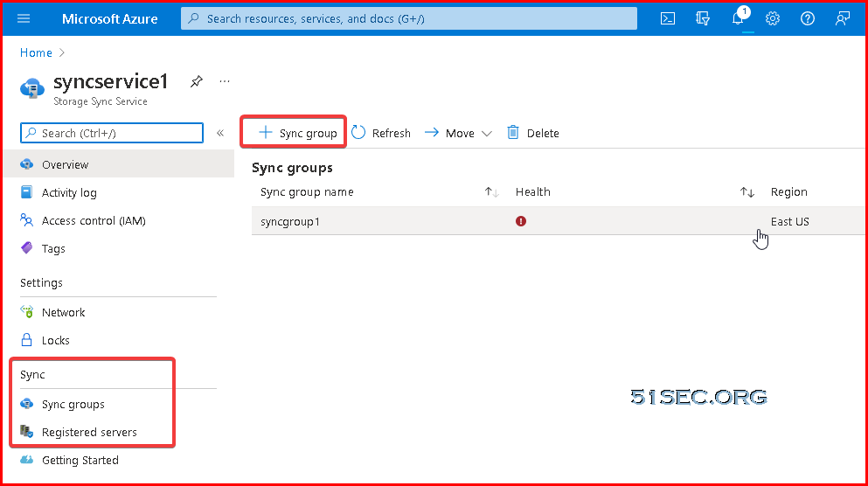
Task: Open the Overview menu item
Action: pos(119,164)
